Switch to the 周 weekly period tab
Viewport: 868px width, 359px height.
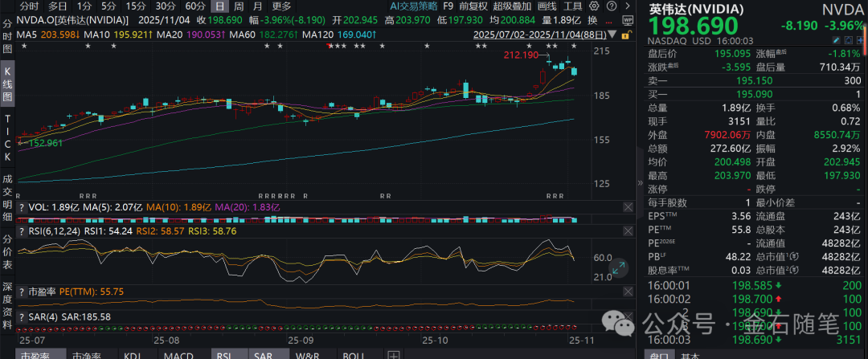(x=239, y=6)
